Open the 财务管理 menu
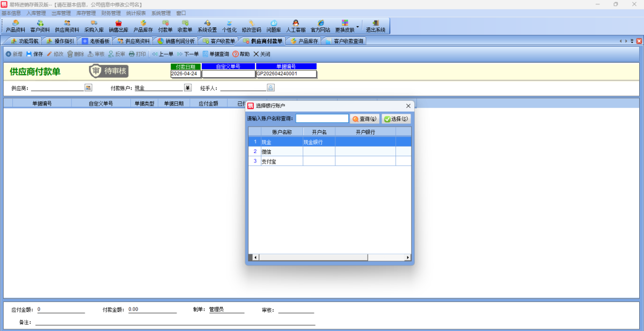 (111, 13)
